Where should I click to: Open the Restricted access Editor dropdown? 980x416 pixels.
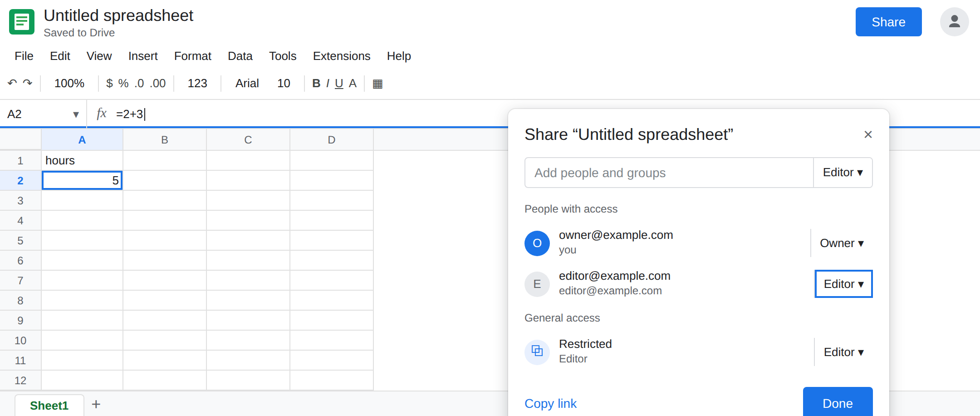point(843,352)
